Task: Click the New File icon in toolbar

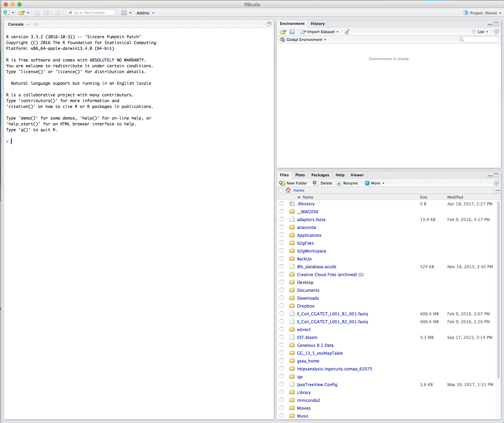Action: tap(6, 13)
